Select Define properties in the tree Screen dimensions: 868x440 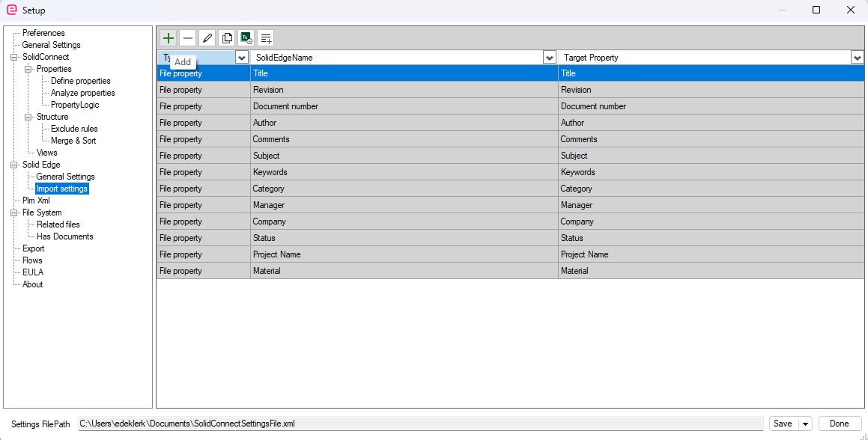(81, 81)
